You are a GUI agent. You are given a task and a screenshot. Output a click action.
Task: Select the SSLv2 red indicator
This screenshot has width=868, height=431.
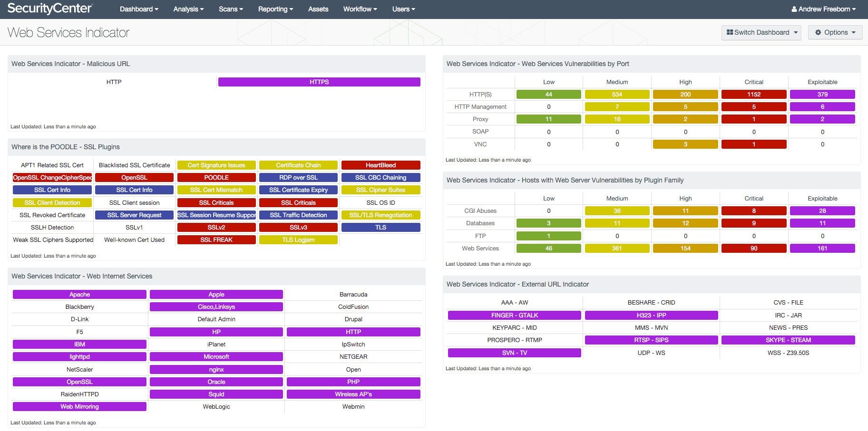(x=216, y=228)
